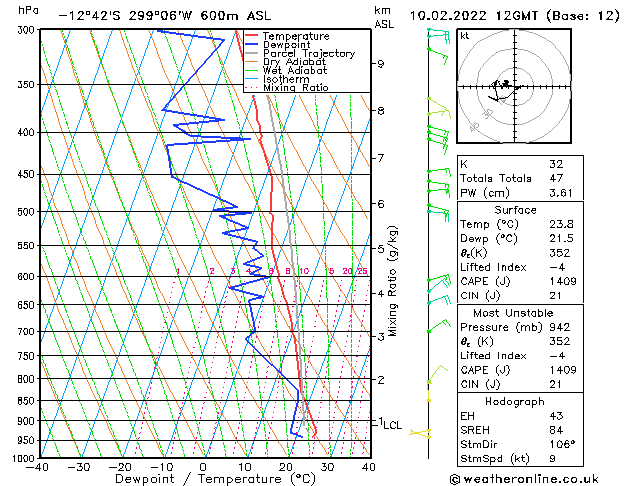The image size is (629, 486).
Task: Click the hodograph wind plot
Action: click(514, 86)
